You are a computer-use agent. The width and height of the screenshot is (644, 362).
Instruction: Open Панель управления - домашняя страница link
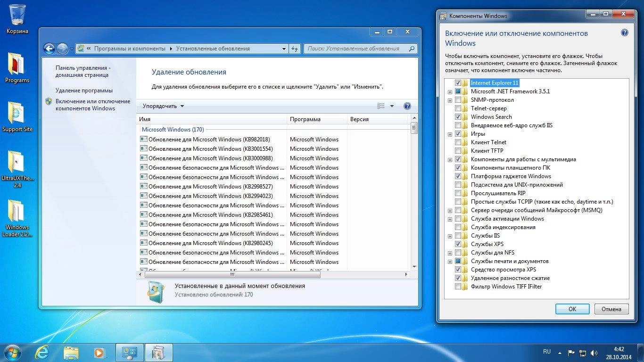pyautogui.click(x=83, y=71)
